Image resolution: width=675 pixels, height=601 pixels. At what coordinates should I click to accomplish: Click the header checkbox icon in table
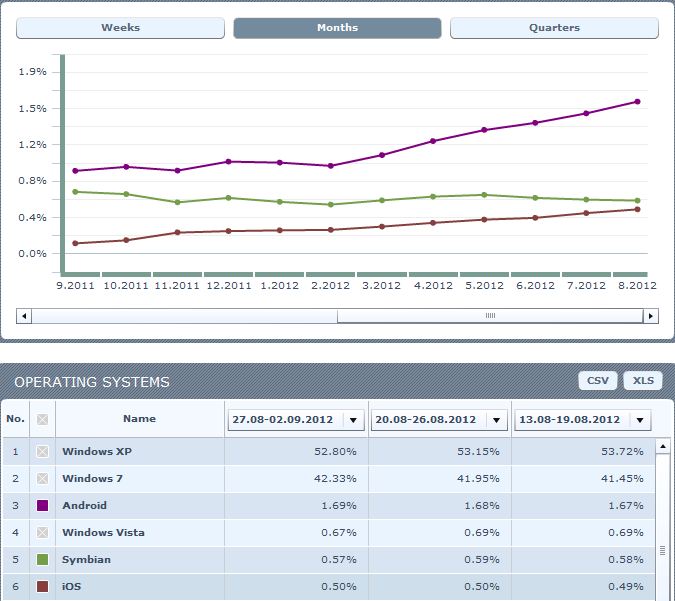(x=42, y=420)
